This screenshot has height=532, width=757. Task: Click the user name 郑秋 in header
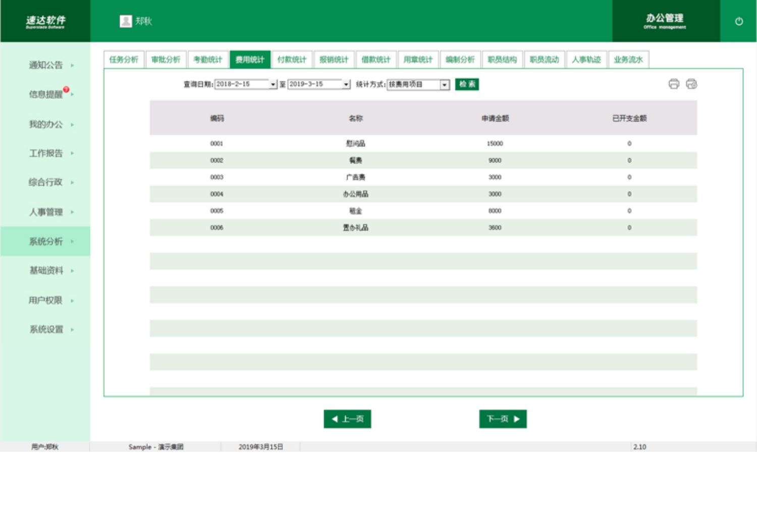coord(144,21)
